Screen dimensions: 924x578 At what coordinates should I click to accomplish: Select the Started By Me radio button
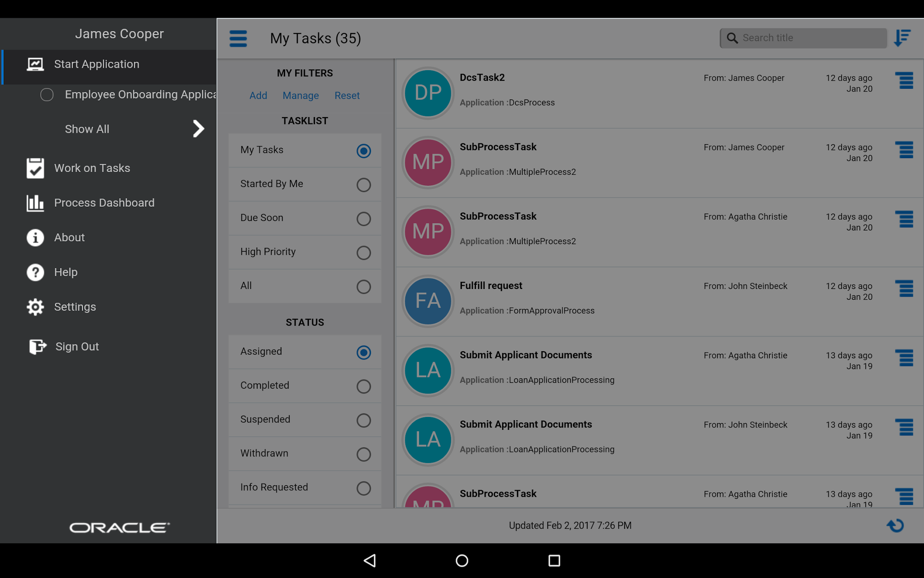pos(363,184)
